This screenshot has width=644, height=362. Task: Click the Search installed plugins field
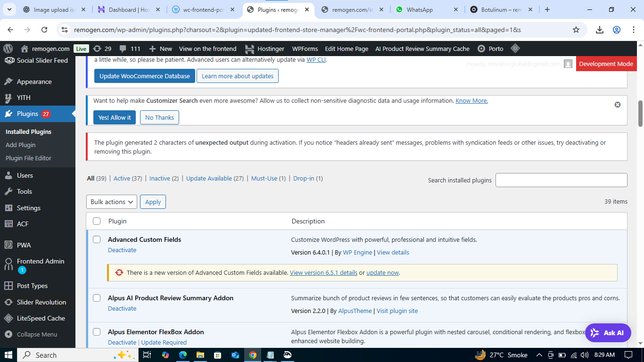coord(561,180)
